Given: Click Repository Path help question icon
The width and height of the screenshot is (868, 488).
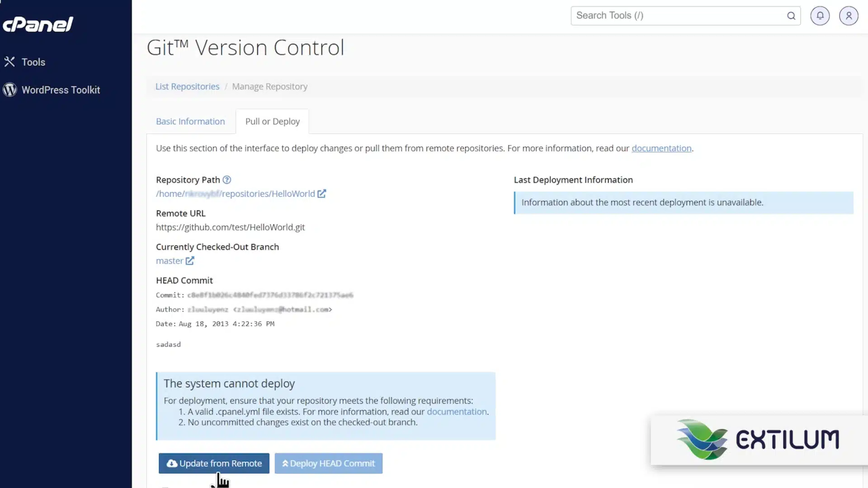Looking at the screenshot, I should tap(227, 180).
